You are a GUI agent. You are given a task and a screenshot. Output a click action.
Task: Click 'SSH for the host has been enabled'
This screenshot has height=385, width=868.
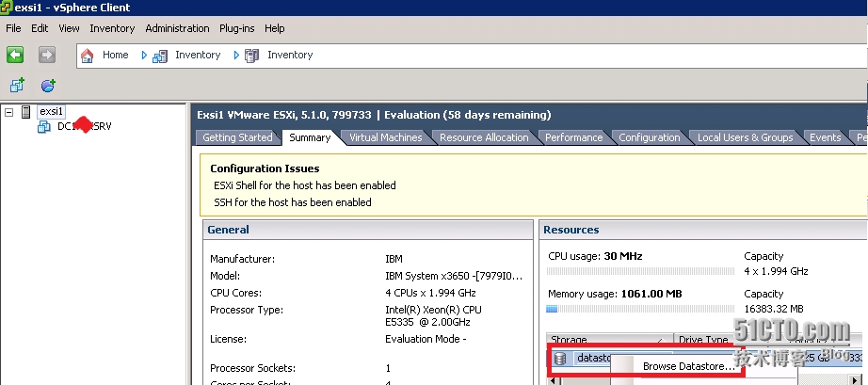(293, 202)
